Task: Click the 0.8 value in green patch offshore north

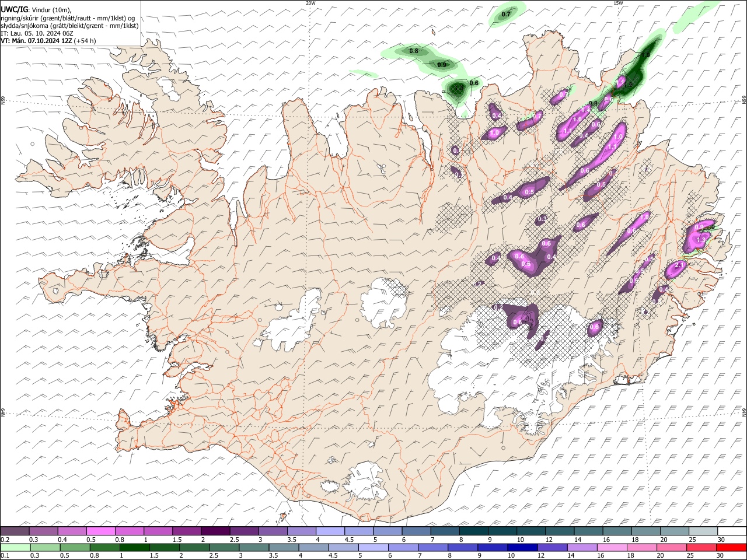Action: pyautogui.click(x=414, y=51)
